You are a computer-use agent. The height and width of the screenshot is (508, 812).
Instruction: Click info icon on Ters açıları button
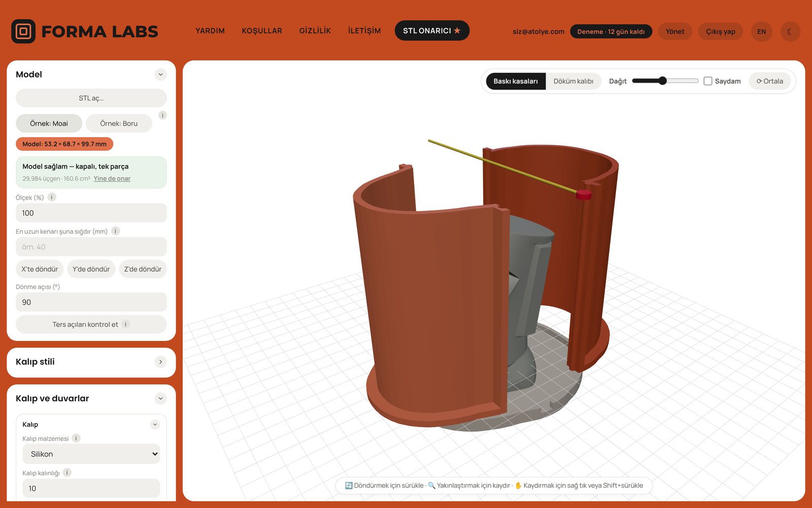126,324
